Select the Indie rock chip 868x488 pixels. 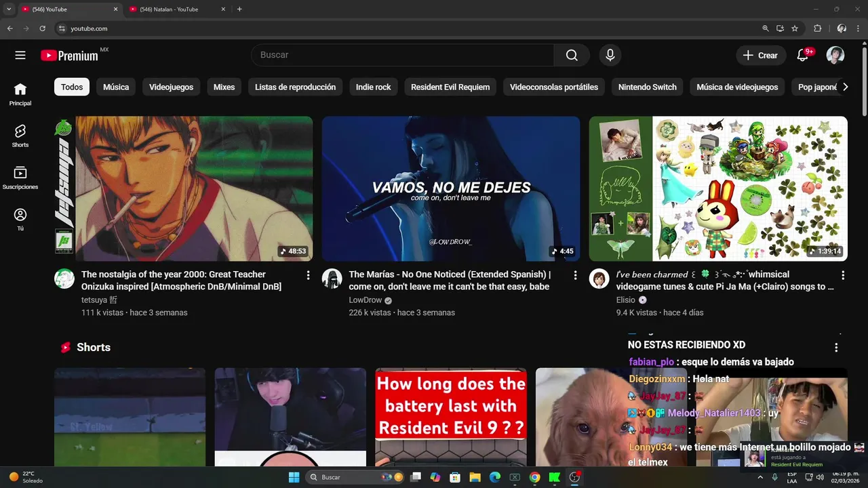pos(374,87)
